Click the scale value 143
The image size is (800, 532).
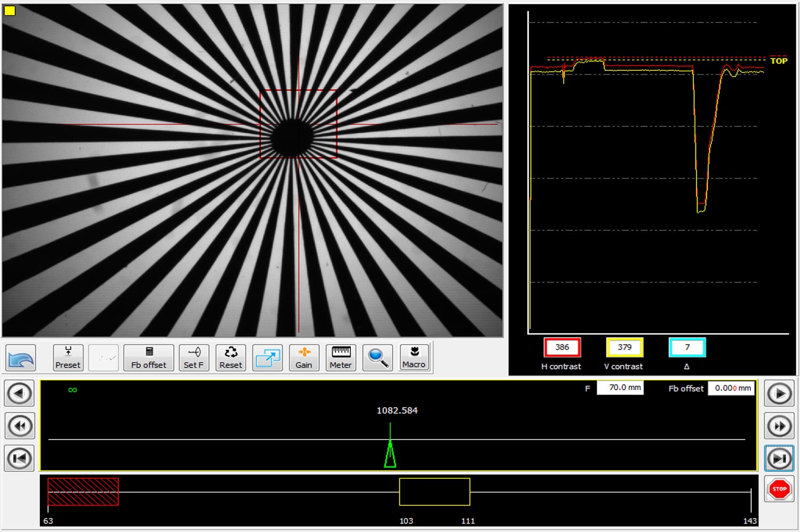click(x=750, y=521)
